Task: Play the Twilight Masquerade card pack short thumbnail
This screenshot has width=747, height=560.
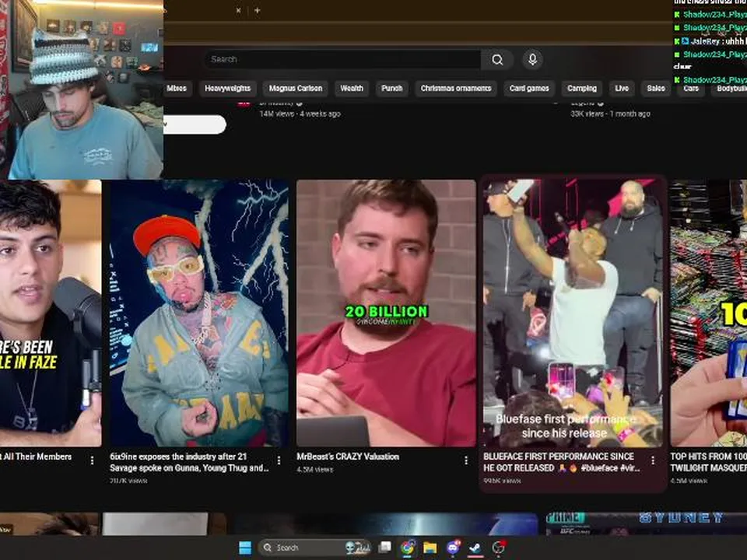Action: click(708, 313)
